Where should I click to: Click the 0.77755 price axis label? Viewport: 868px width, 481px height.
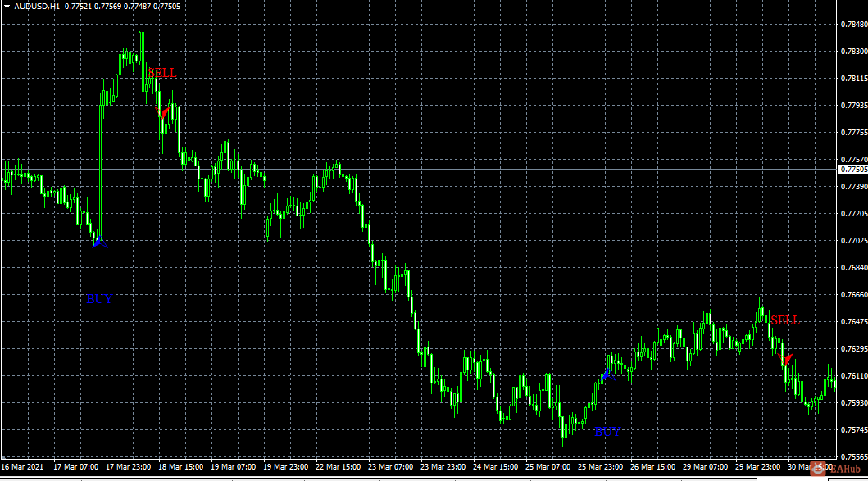tap(853, 132)
